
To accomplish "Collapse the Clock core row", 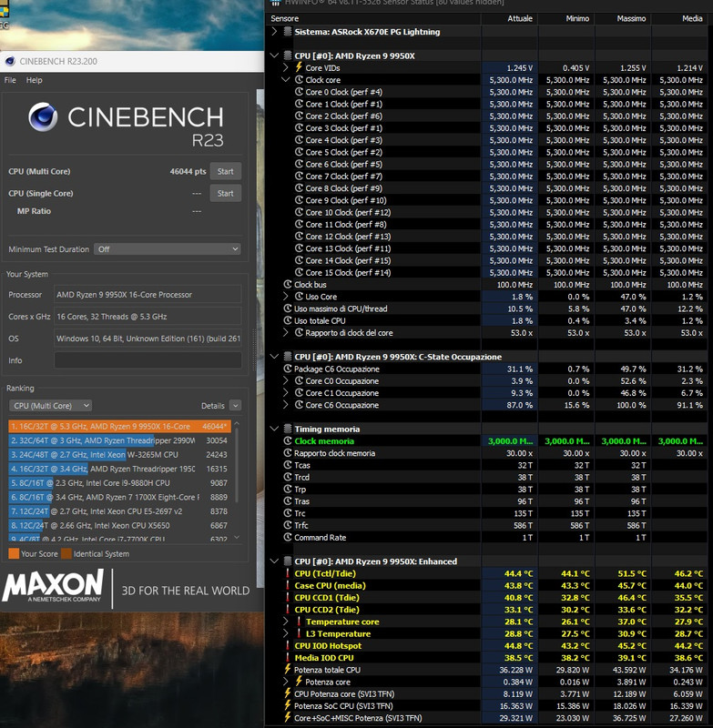I will (286, 80).
